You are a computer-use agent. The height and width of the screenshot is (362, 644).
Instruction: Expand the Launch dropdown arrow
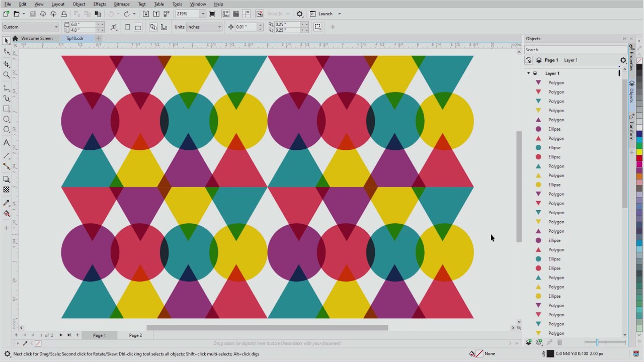tap(340, 14)
